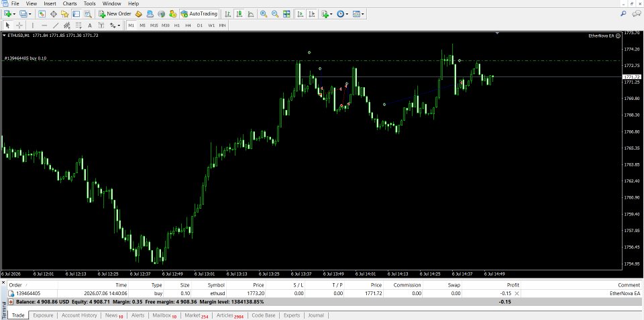This screenshot has height=320, width=644.
Task: Switch to the Journal tab
Action: tap(316, 315)
